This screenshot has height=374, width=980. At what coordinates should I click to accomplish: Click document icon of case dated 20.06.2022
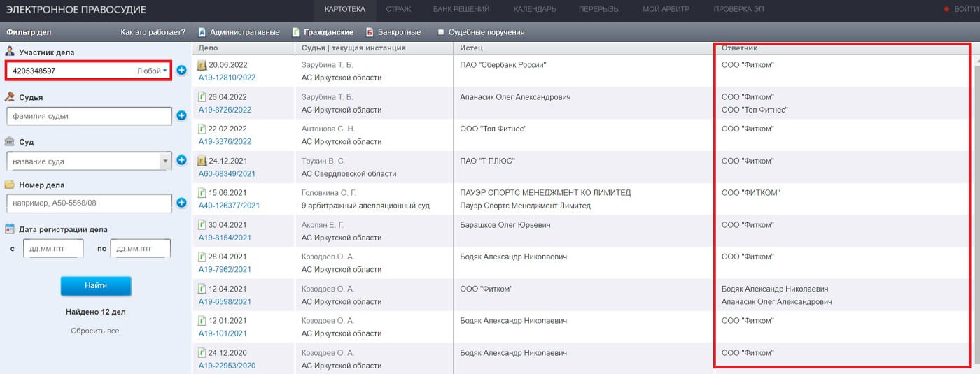click(202, 65)
